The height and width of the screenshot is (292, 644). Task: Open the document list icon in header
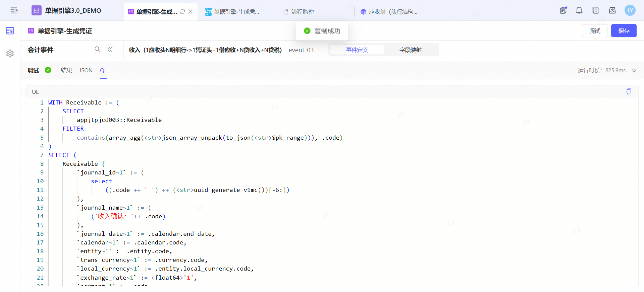[x=595, y=10]
